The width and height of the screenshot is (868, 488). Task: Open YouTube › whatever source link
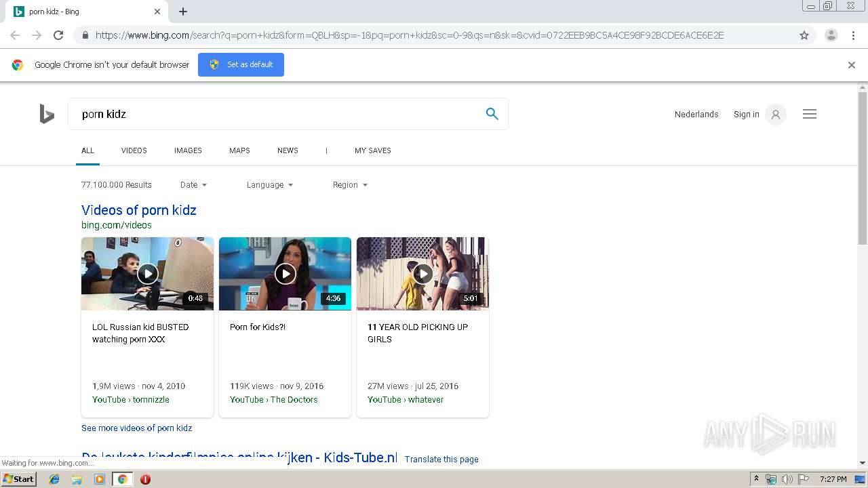pyautogui.click(x=406, y=400)
